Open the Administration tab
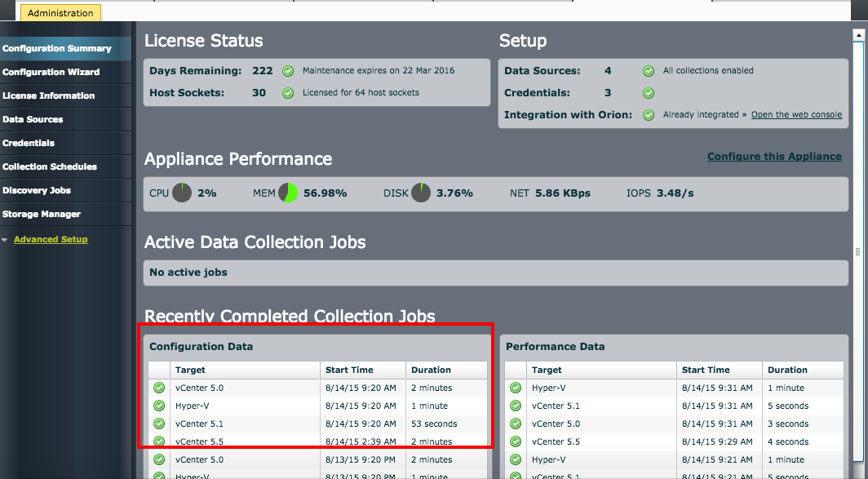This screenshot has height=479, width=868. (x=60, y=13)
